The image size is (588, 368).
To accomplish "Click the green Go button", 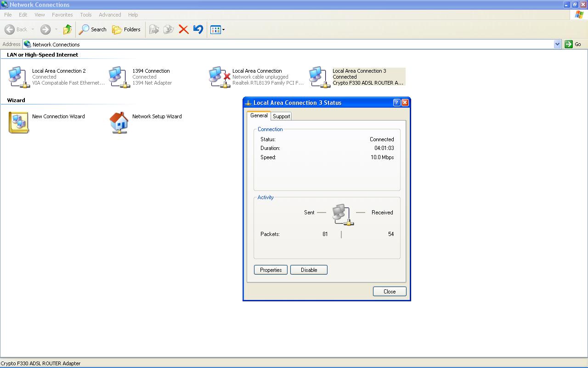I will 573,44.
